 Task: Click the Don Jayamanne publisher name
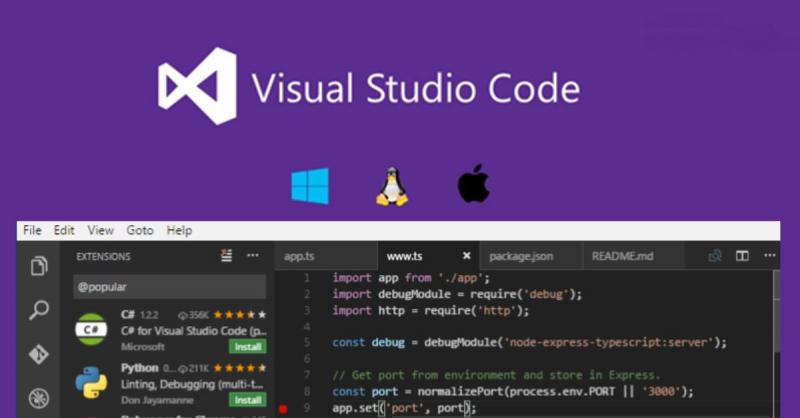tap(157, 400)
